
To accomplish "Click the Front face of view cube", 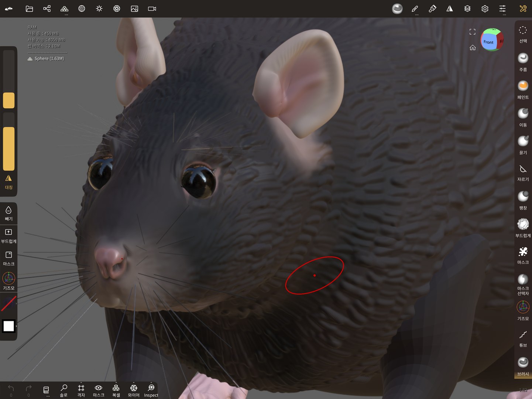I will click(x=488, y=42).
